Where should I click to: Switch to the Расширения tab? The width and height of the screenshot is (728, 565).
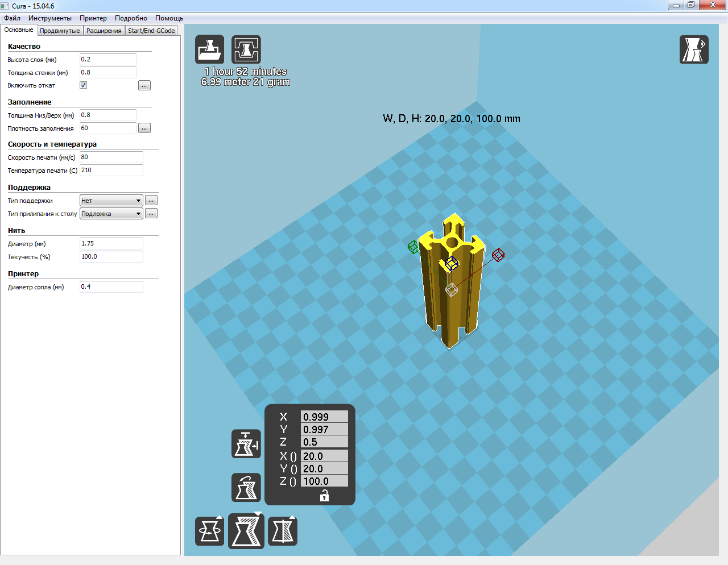pyautogui.click(x=104, y=31)
